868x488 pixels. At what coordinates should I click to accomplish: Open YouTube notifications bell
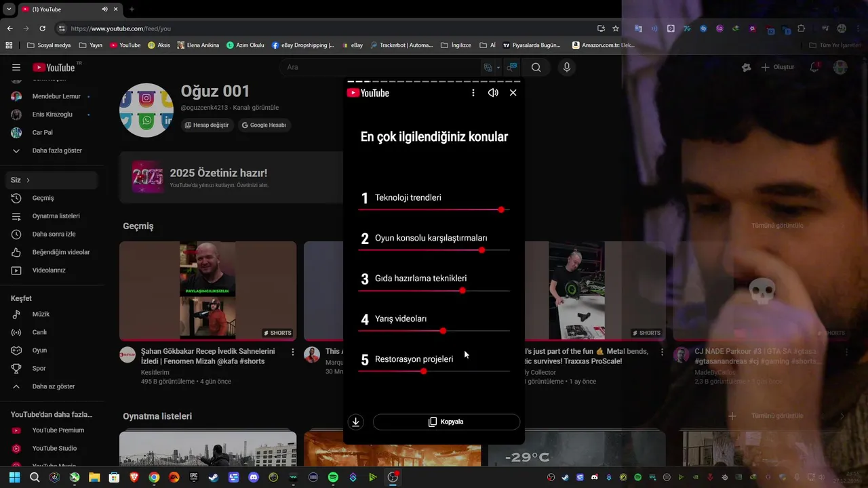tap(814, 67)
